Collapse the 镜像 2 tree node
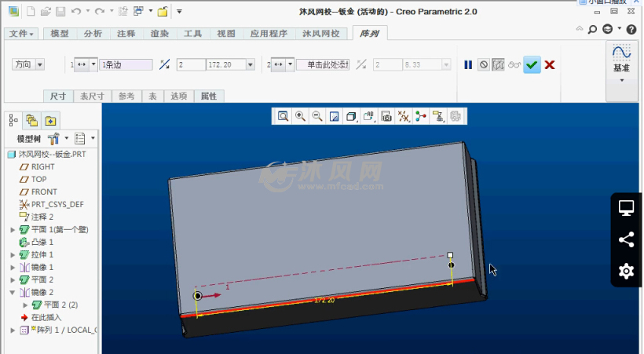 (x=13, y=292)
